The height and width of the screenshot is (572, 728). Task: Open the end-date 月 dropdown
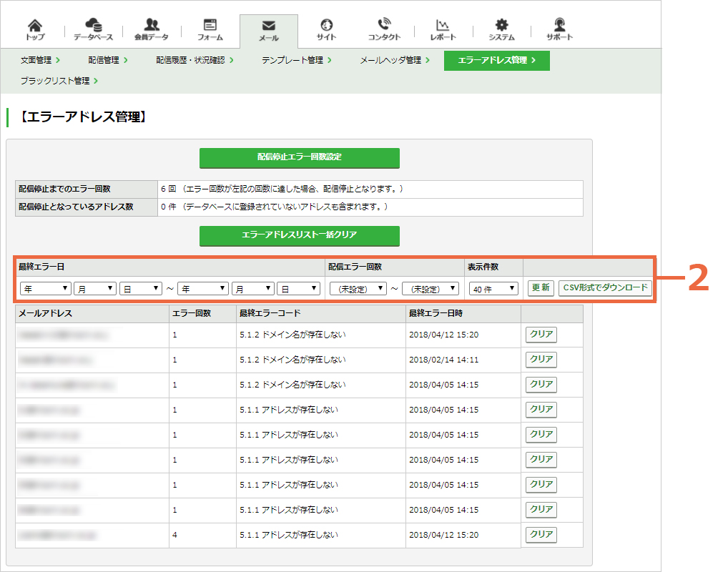[253, 289]
